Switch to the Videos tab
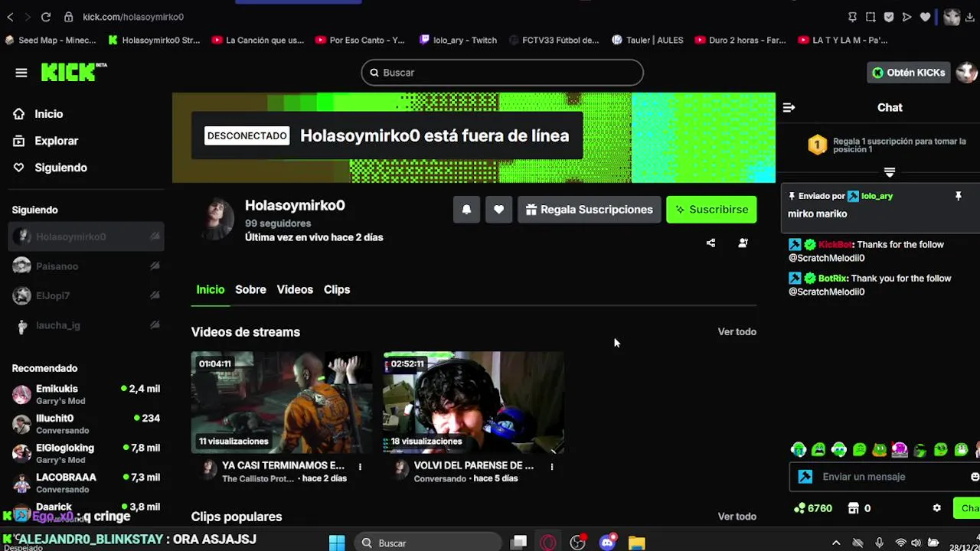The height and width of the screenshot is (551, 980). click(295, 289)
